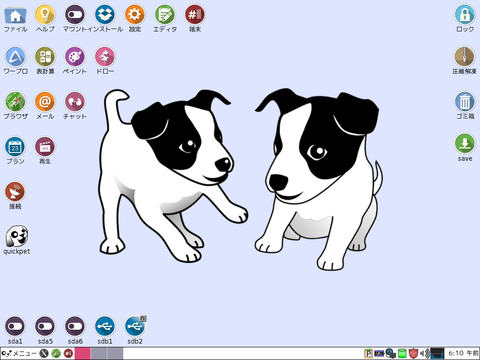Click the ロック screen lock icon
Screen dimensions: 480x360
[x=465, y=15]
